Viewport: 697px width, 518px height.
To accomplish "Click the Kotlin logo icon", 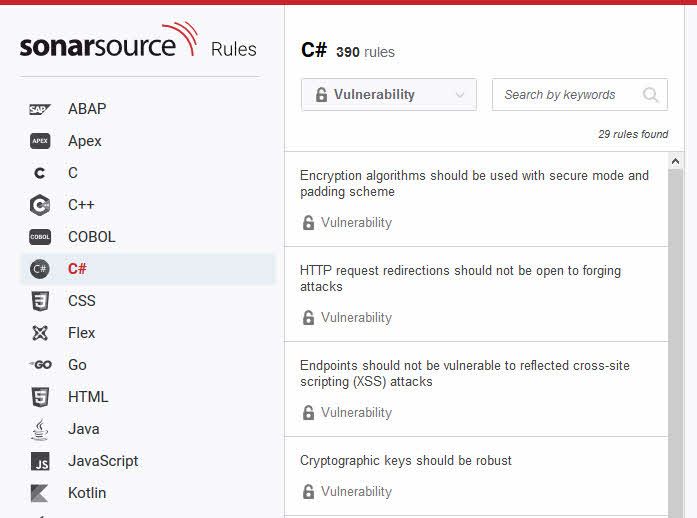I will 40,493.
